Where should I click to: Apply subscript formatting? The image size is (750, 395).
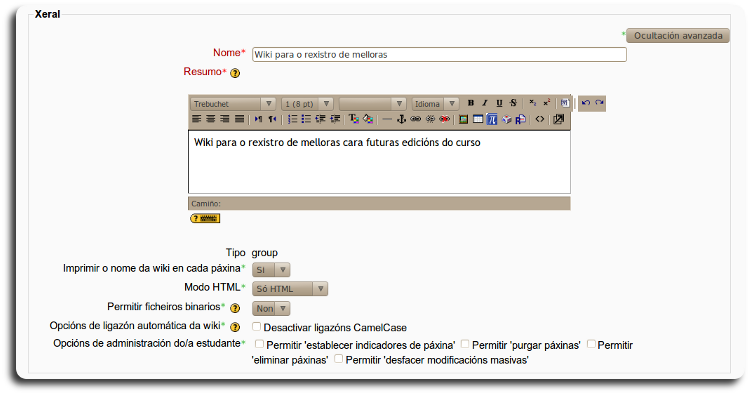tap(532, 103)
